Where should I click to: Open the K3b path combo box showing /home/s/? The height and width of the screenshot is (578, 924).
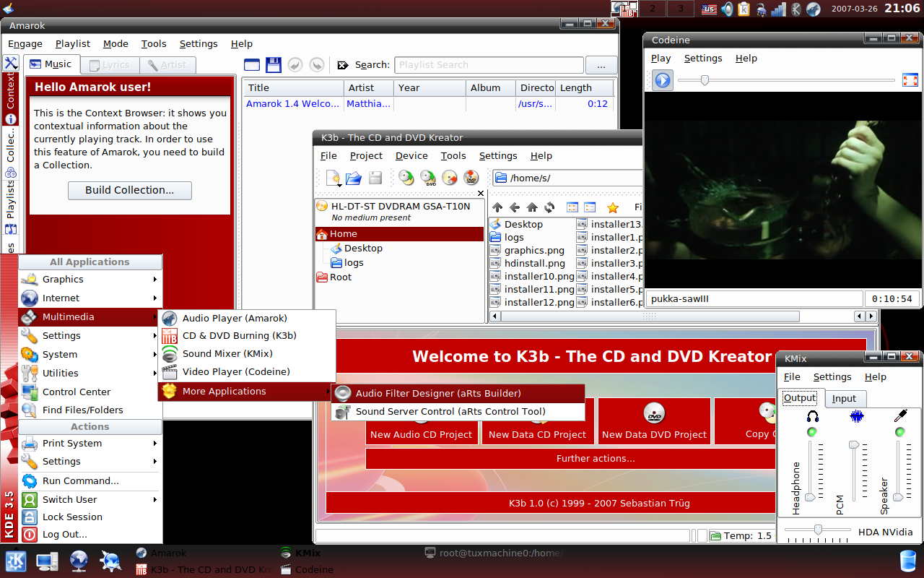click(567, 178)
